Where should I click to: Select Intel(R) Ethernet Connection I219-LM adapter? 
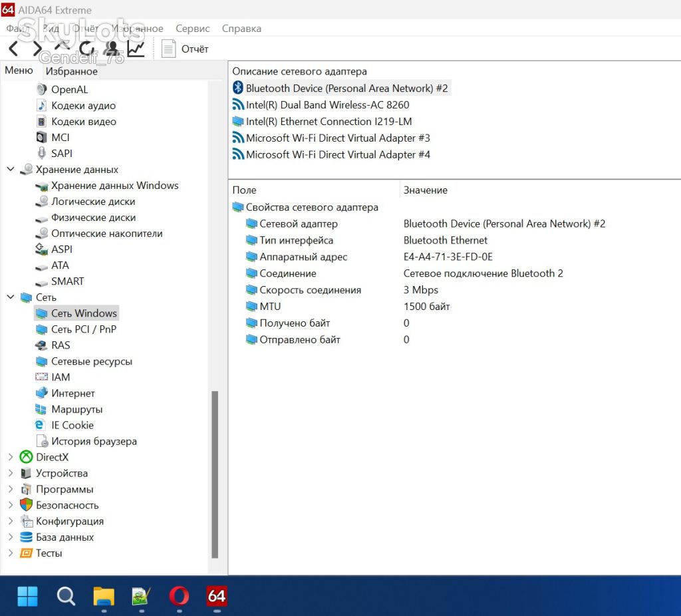click(x=329, y=121)
